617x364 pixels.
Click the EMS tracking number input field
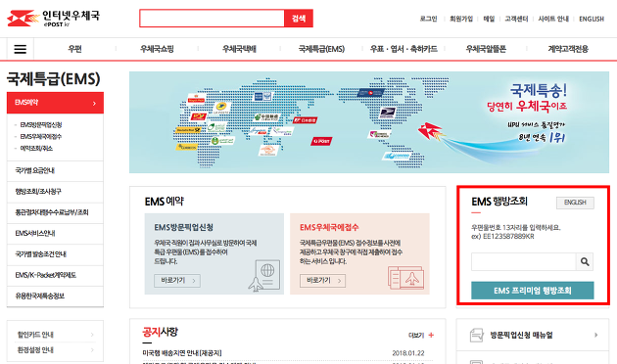(524, 262)
